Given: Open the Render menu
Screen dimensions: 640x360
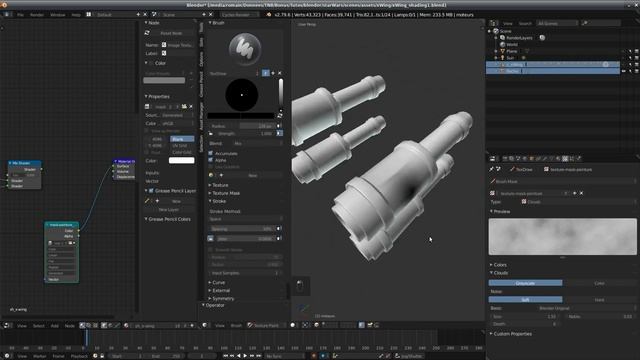Looking at the screenshot, I should coord(37,15).
